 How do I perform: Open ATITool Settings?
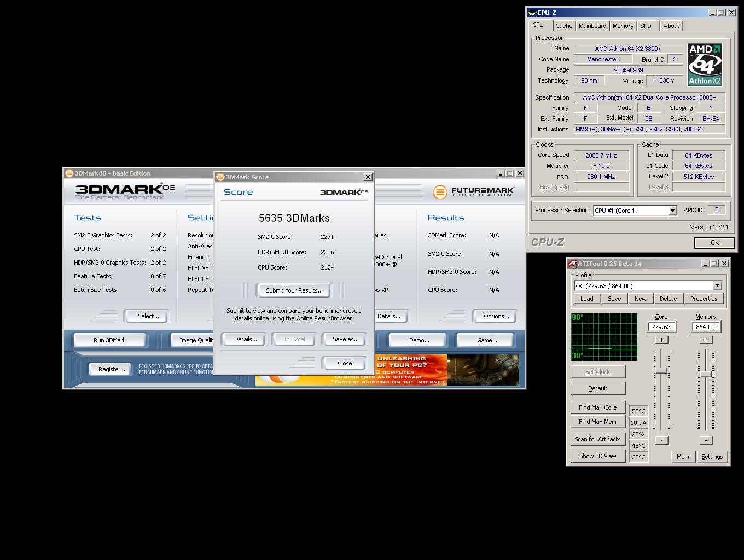pyautogui.click(x=712, y=457)
